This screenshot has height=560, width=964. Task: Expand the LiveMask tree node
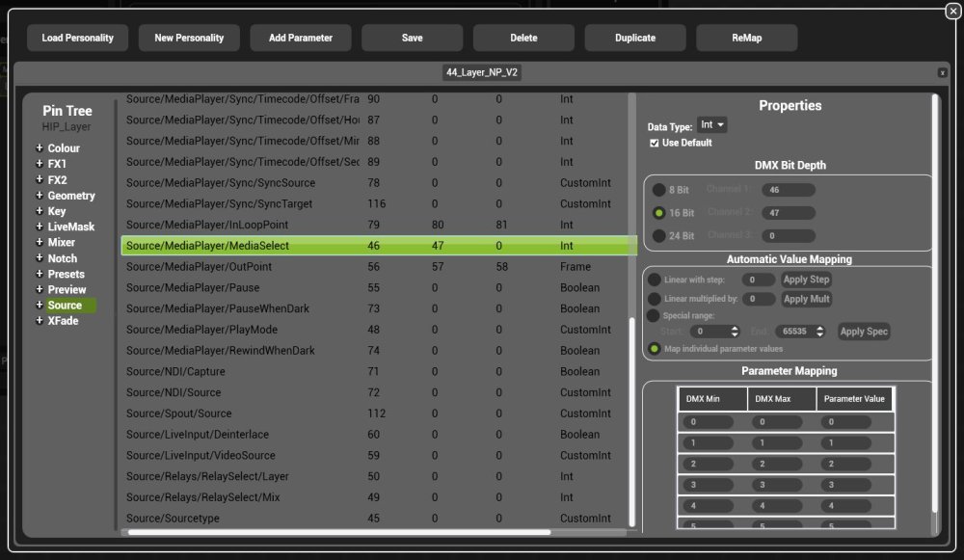click(x=40, y=227)
